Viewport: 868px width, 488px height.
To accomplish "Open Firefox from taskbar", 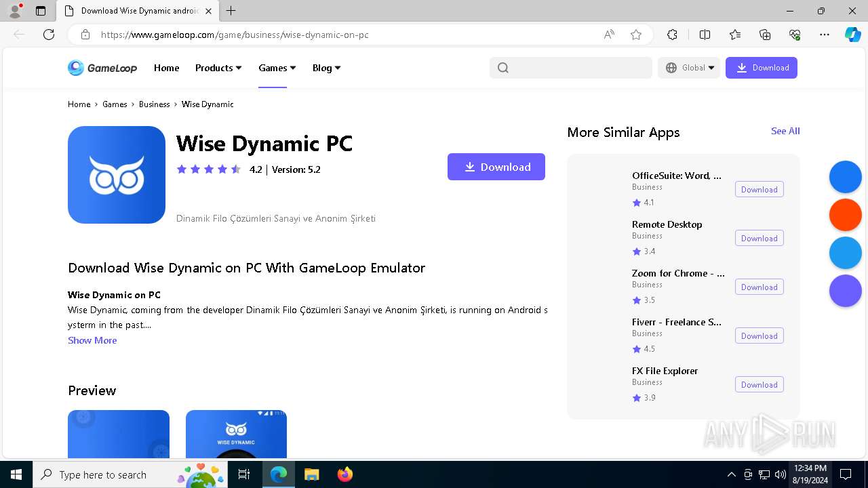I will pos(345,474).
